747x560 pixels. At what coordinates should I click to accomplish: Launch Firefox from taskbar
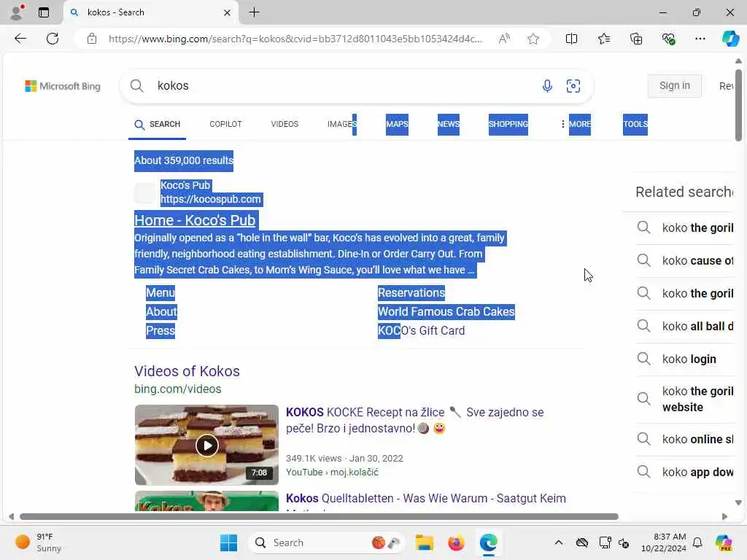456,542
